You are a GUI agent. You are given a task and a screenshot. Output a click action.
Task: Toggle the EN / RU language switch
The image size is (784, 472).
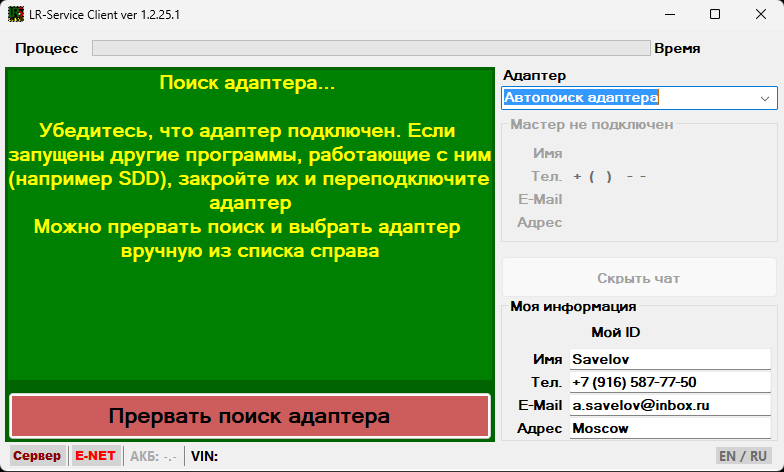[743, 456]
